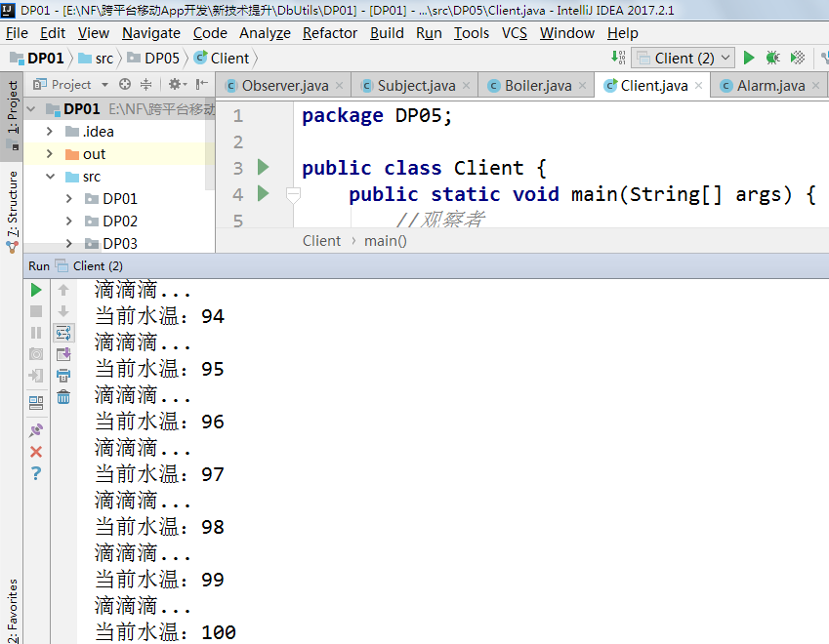
Task: Open the VCS menu
Action: point(515,33)
